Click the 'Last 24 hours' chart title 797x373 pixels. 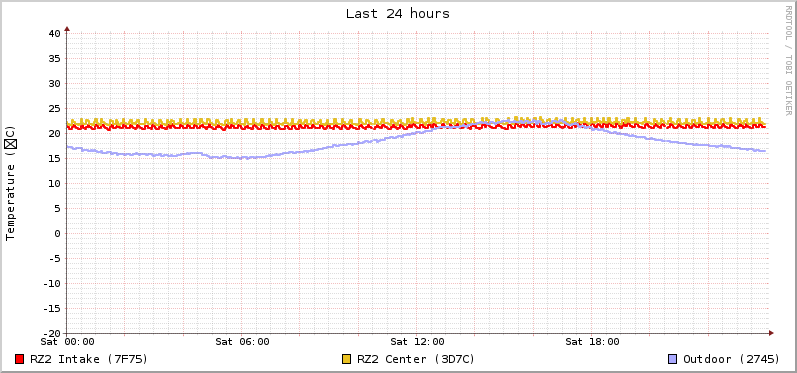pyautogui.click(x=398, y=14)
